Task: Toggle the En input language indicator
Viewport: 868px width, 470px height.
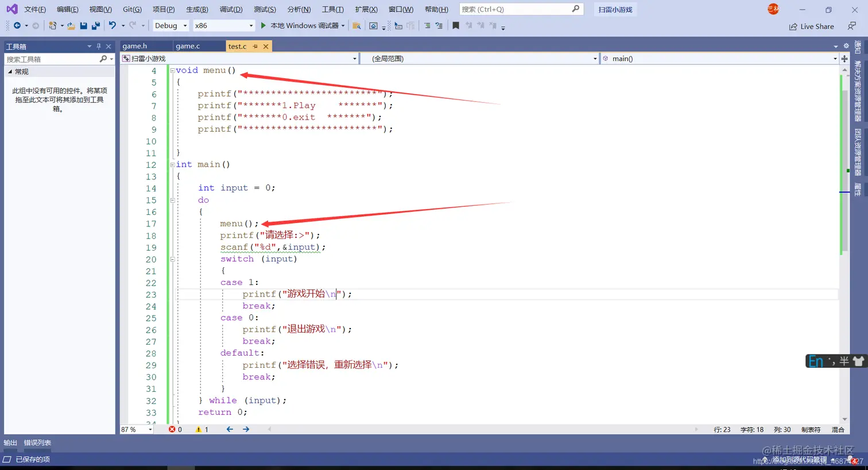Action: tap(816, 361)
